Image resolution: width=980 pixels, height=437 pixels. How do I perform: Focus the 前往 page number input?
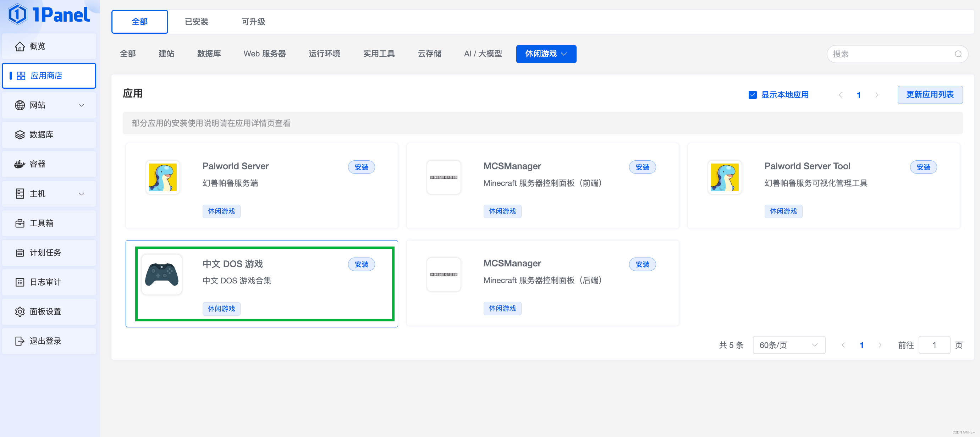click(x=934, y=345)
